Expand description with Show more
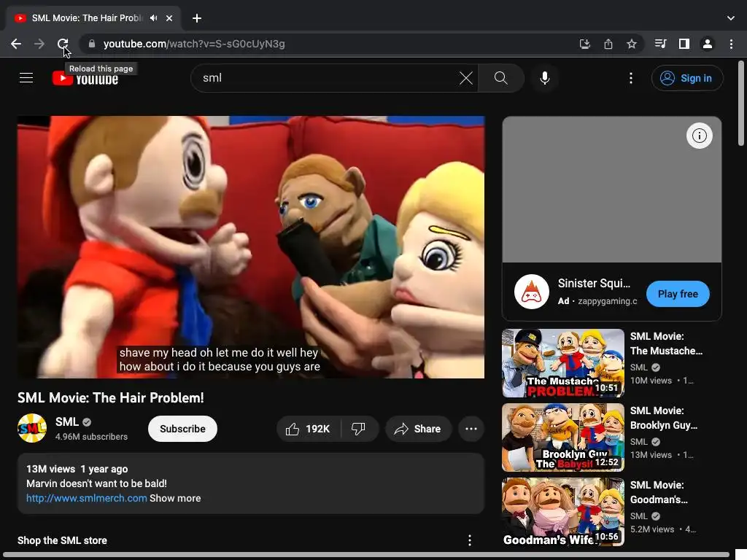Screen dimensions: 747x560 point(175,498)
